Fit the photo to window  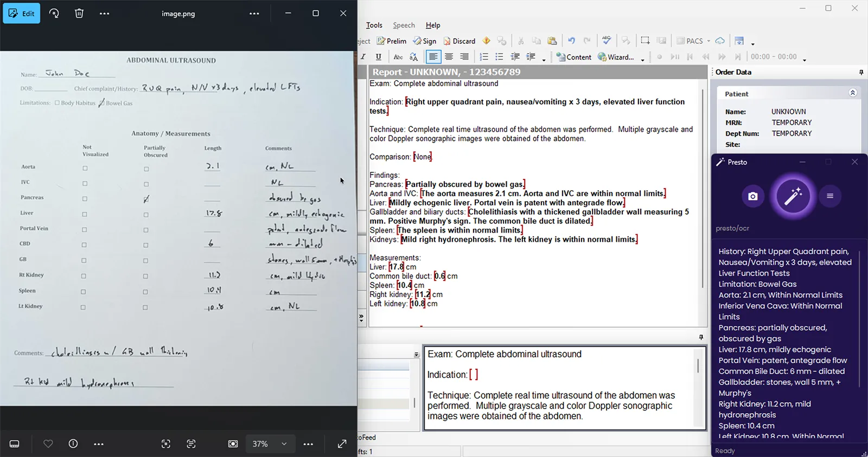pyautogui.click(x=233, y=444)
